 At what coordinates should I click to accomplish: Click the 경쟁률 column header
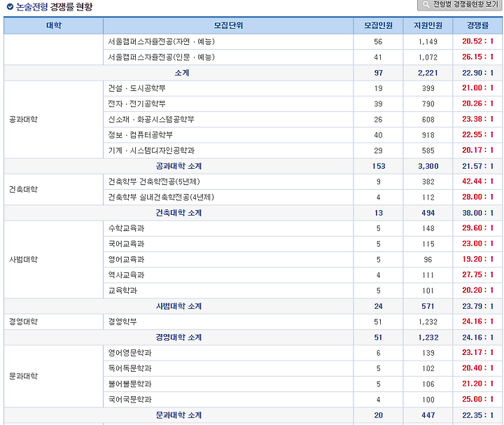[477, 25]
